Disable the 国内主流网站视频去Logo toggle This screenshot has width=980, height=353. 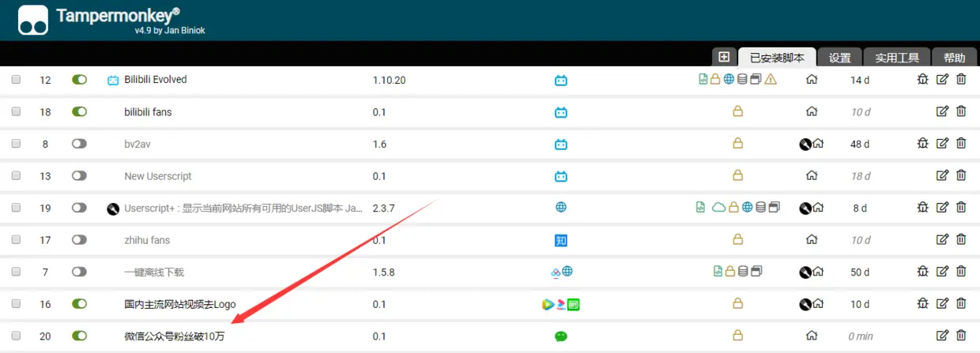79,304
